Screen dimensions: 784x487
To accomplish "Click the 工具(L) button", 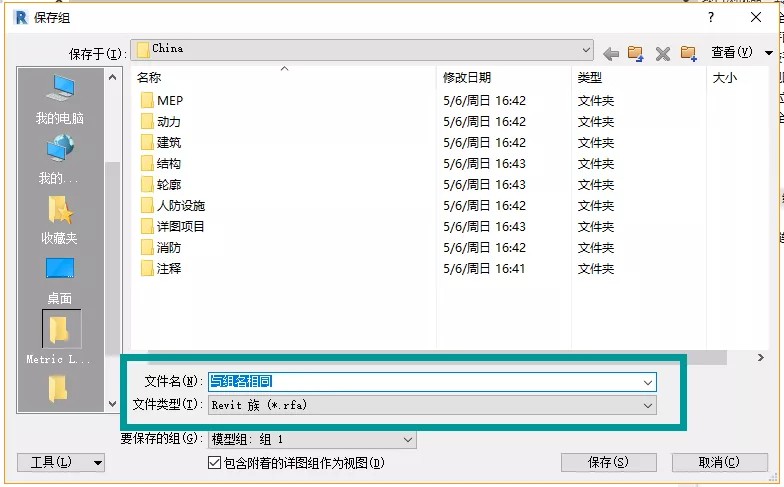I will [x=61, y=462].
